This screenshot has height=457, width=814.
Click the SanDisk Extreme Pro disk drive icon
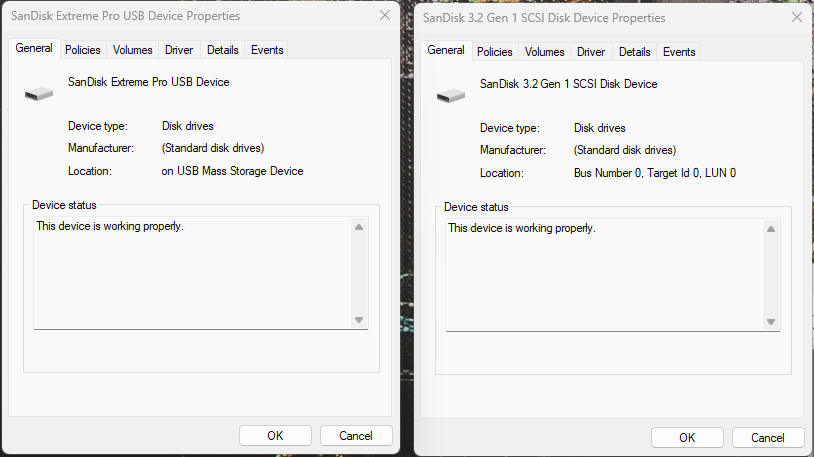tap(39, 93)
